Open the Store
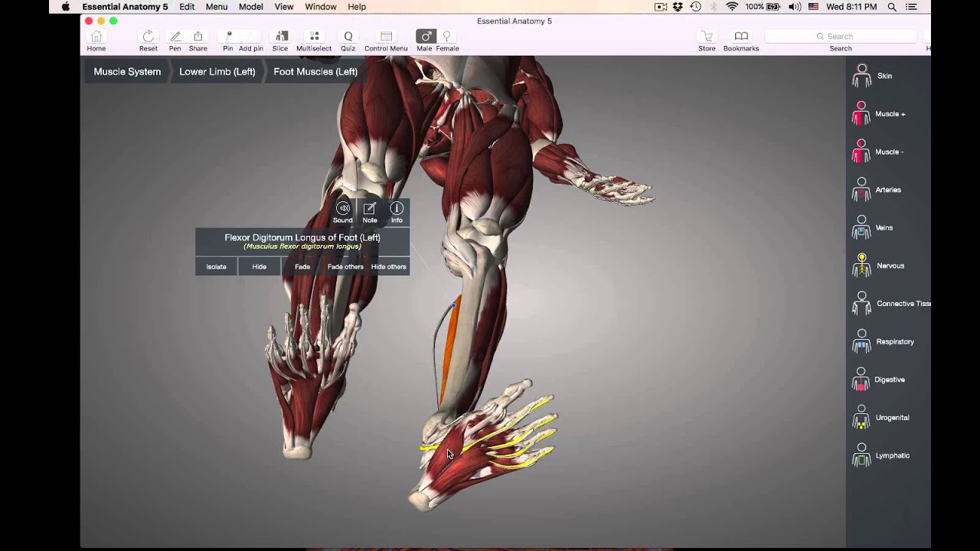This screenshot has height=551, width=980. point(707,41)
